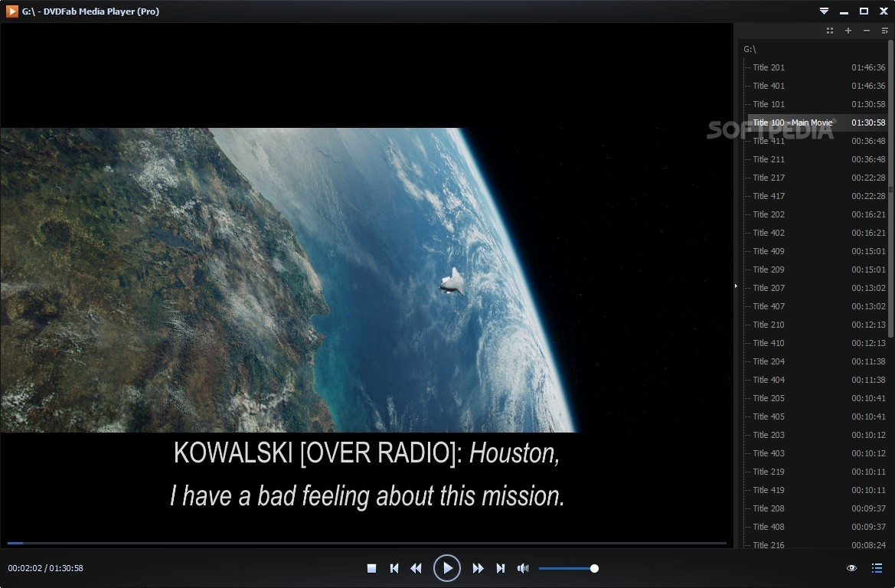This screenshot has width=895, height=588.
Task: Select Title 100 - Main Movie
Action: (x=818, y=122)
